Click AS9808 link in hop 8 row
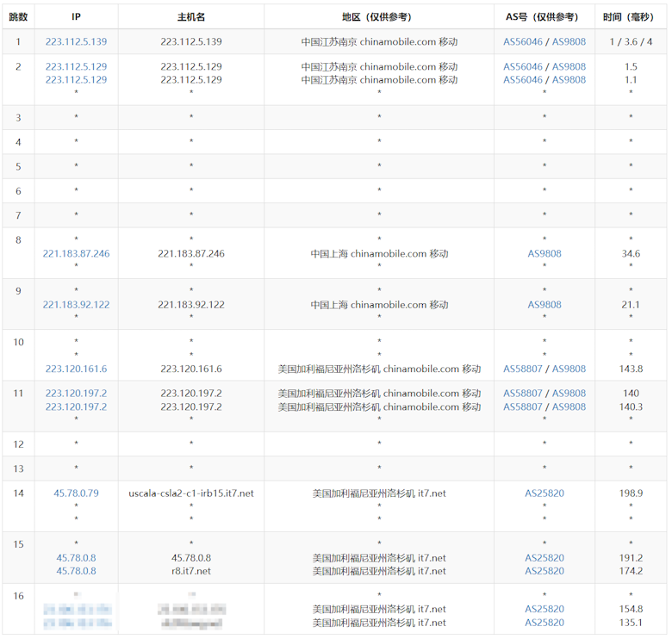The width and height of the screenshot is (672, 639). 544,253
